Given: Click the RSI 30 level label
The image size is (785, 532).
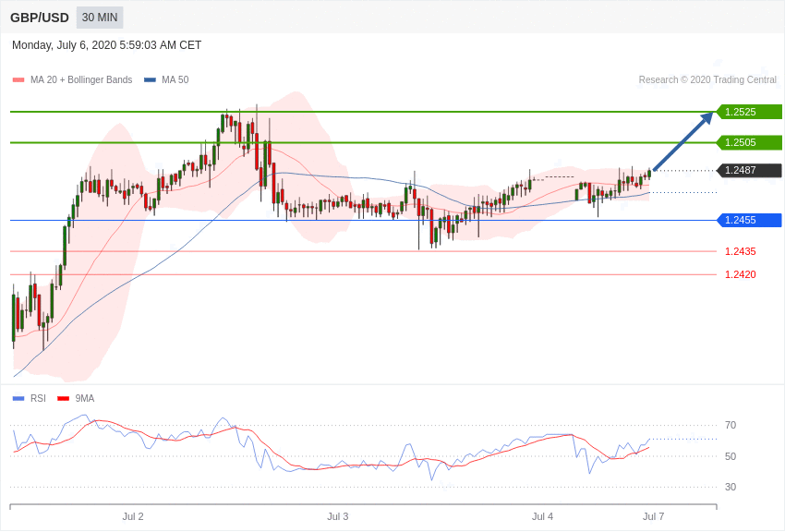Looking at the screenshot, I should (731, 487).
